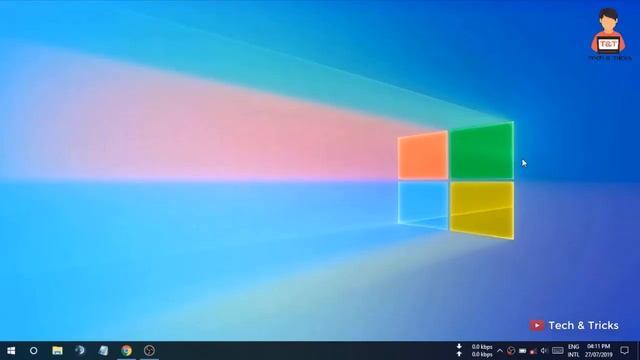Change ENG INTL input language
Screen dimensions: 640x360
pyautogui.click(x=573, y=351)
